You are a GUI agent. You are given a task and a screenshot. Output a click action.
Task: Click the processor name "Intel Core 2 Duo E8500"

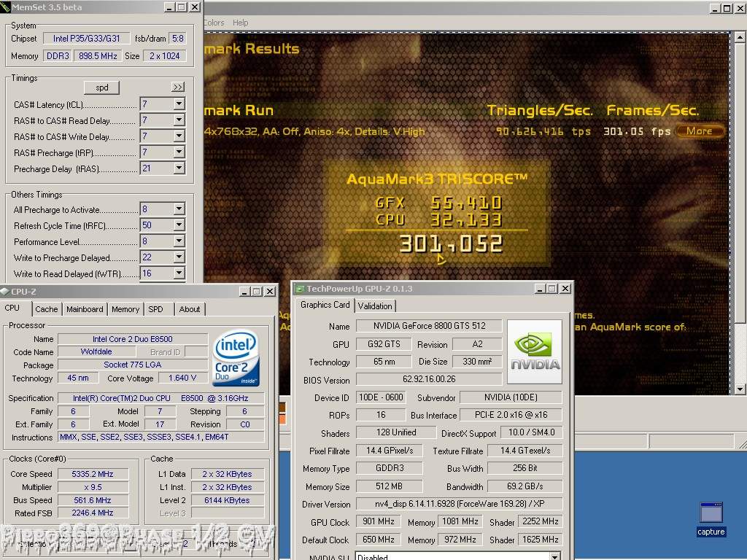point(133,339)
